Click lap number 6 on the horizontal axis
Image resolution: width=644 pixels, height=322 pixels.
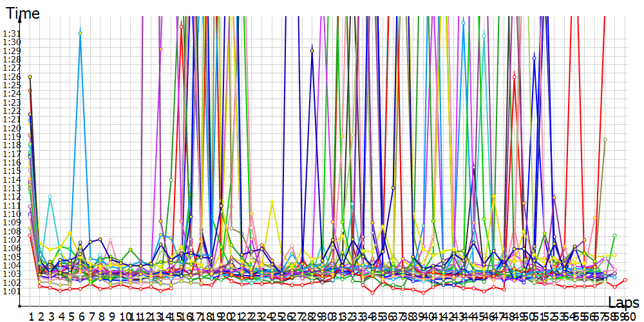80,316
